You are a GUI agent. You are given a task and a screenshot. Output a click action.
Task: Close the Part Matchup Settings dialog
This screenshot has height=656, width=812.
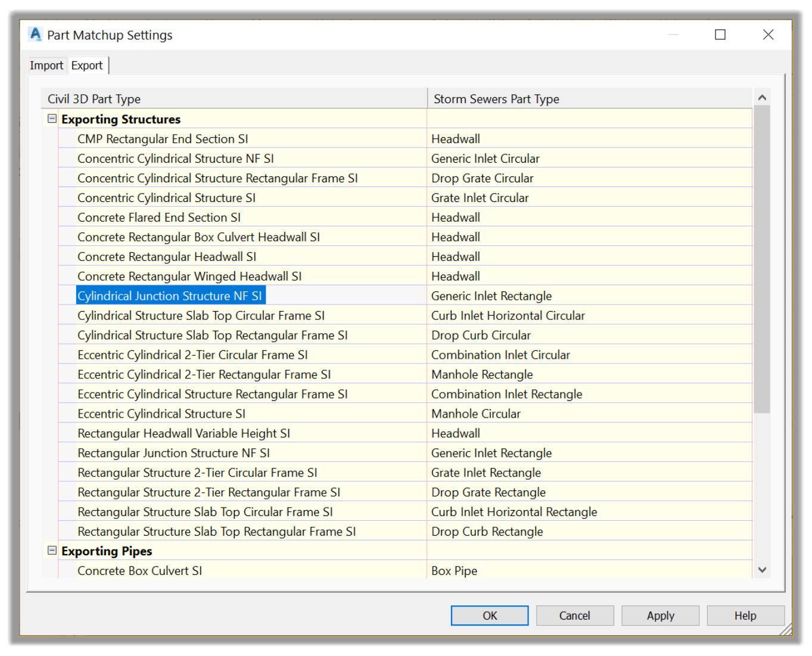click(769, 35)
